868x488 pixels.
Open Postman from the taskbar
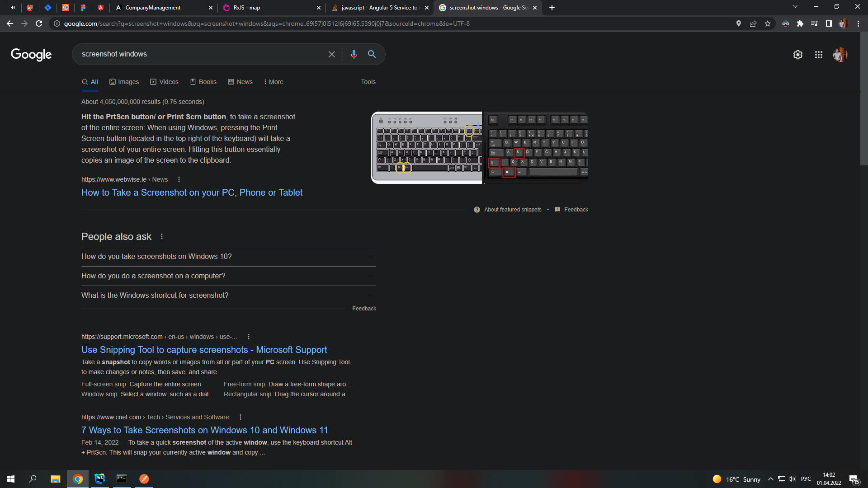(144, 479)
